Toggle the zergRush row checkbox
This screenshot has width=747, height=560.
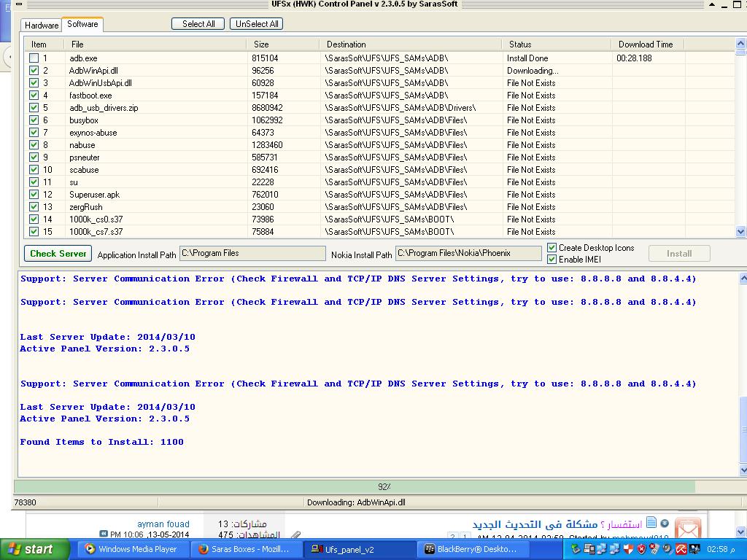click(x=34, y=206)
